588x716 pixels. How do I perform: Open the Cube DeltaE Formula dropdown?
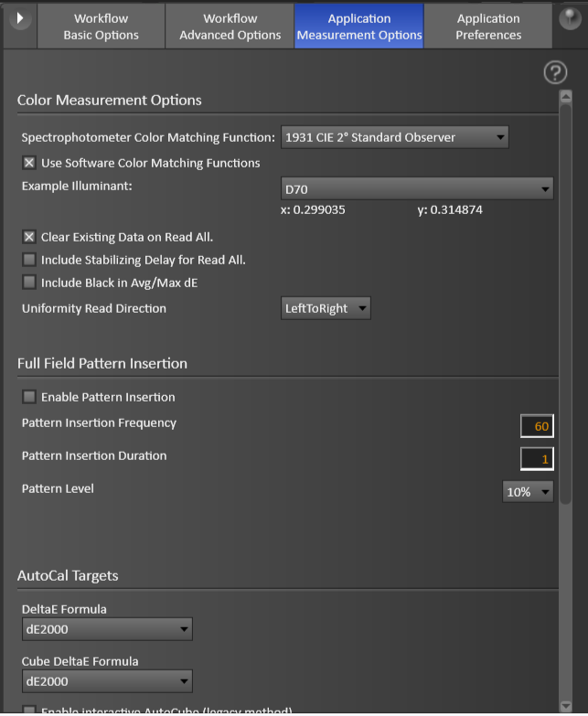pyautogui.click(x=107, y=681)
